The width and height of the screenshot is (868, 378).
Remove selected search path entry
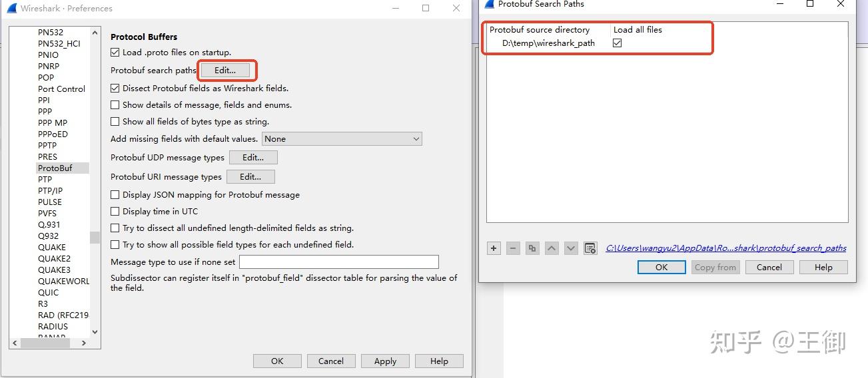coord(513,248)
